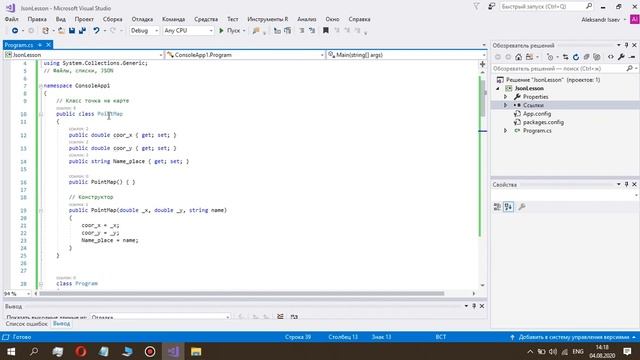Expand the Ссылки references node

(506, 105)
